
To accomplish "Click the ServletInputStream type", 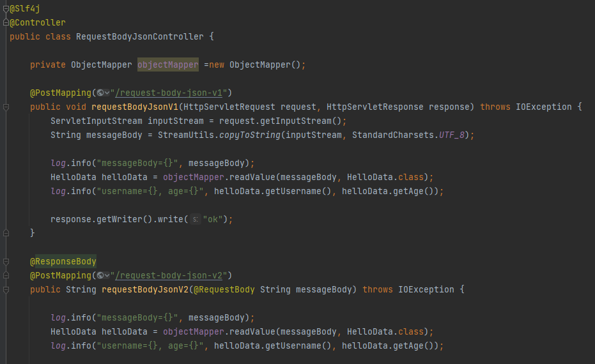I will (97, 121).
